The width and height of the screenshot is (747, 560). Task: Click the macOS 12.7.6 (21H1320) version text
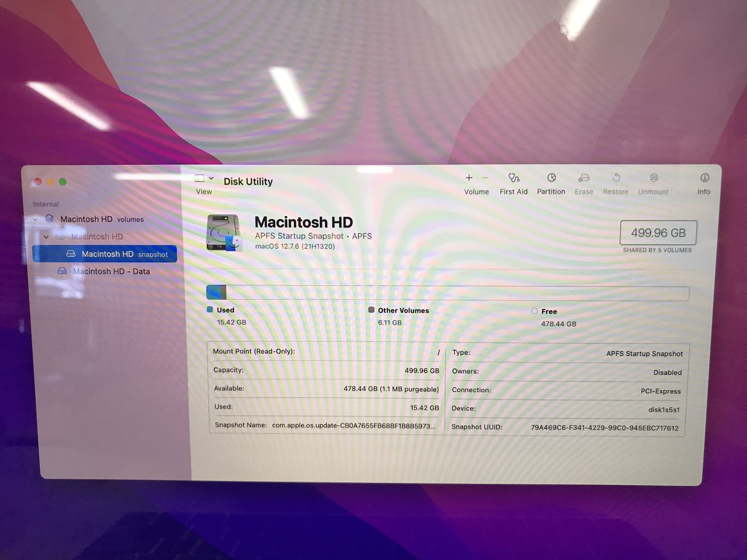[x=295, y=246]
